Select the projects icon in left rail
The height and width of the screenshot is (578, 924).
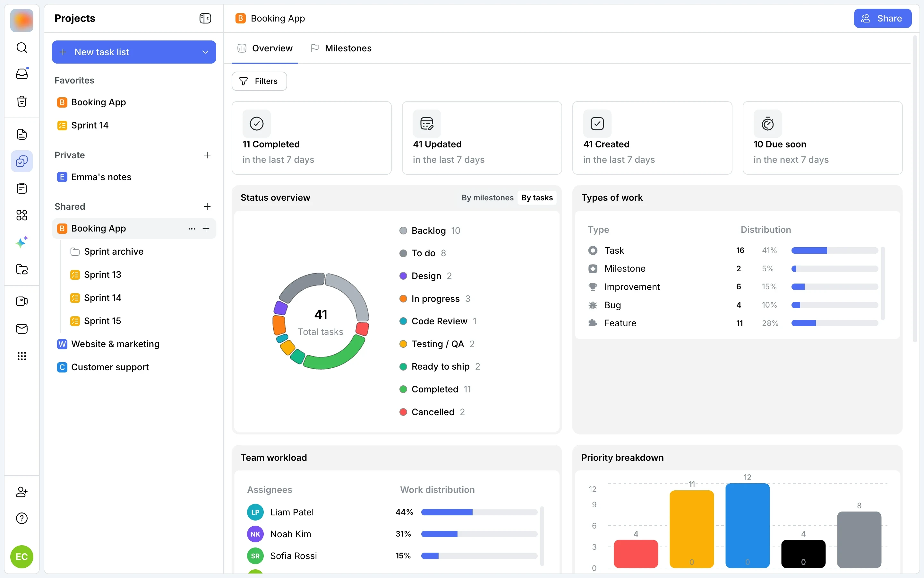22,161
